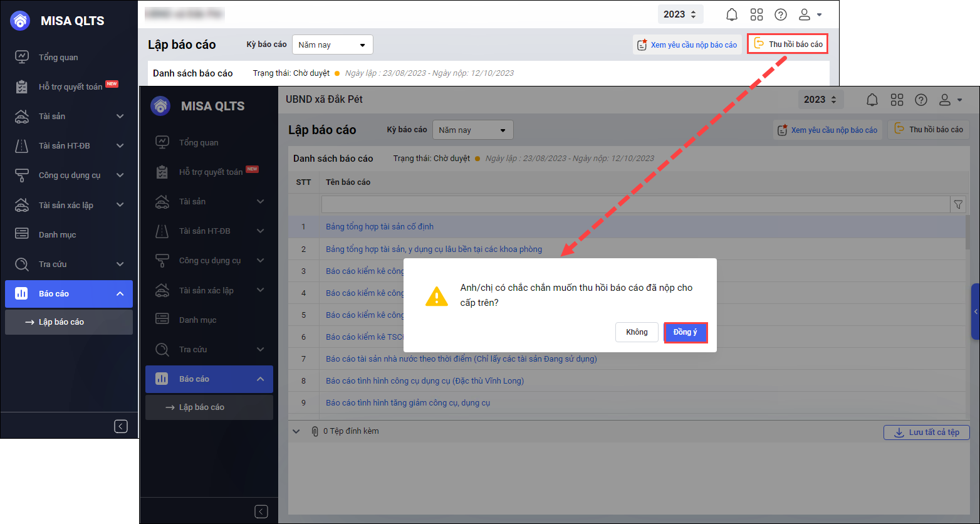Click Tên báo cáo column header
This screenshot has width=980, height=524.
pyautogui.click(x=348, y=182)
